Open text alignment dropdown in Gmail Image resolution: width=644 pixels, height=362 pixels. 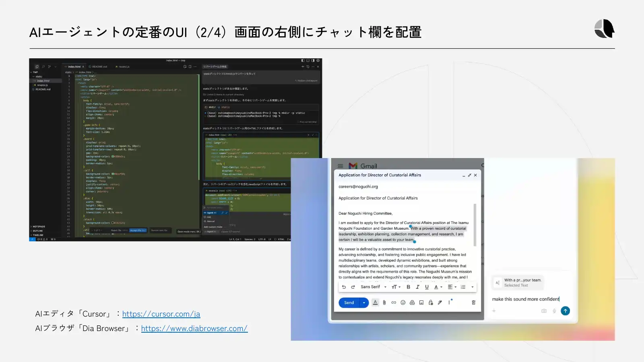(452, 287)
